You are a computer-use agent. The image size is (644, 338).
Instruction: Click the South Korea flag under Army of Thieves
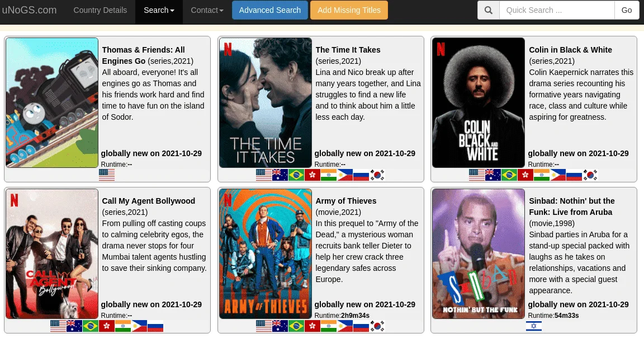point(377,326)
